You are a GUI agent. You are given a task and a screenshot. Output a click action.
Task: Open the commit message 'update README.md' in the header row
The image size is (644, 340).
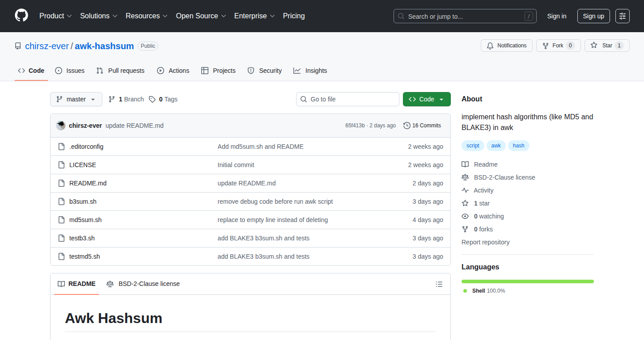tap(135, 126)
